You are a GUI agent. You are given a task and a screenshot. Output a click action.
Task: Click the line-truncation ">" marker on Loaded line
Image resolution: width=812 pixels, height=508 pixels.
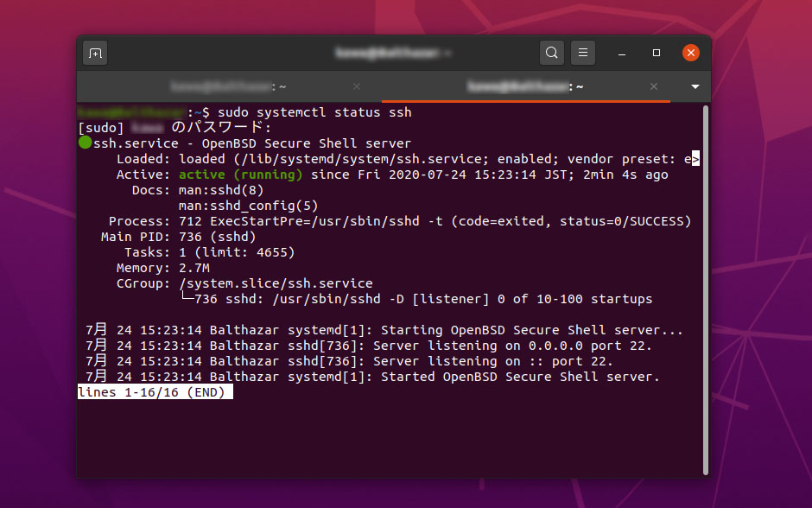pyautogui.click(x=695, y=159)
